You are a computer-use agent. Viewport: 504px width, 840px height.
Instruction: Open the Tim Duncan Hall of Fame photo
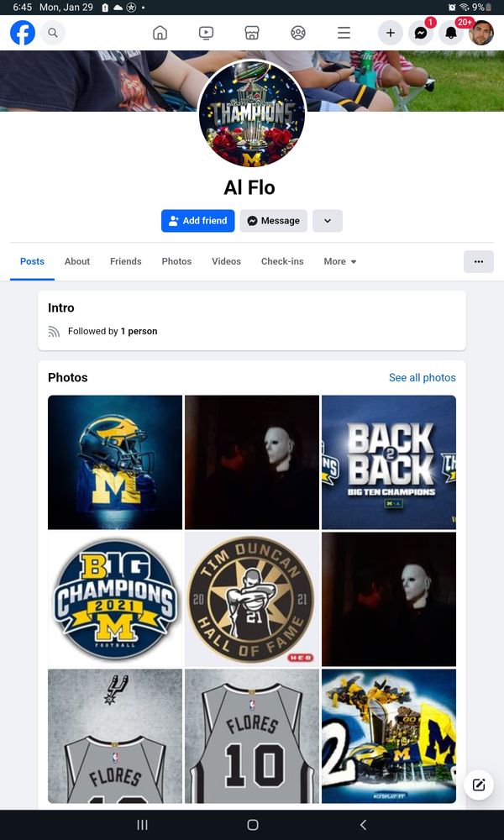point(252,599)
